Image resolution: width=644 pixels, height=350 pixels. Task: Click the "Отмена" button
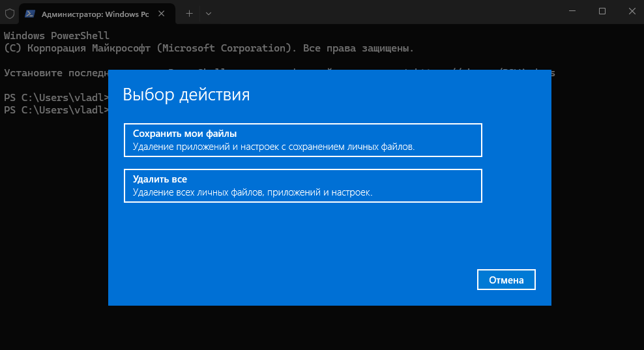506,280
